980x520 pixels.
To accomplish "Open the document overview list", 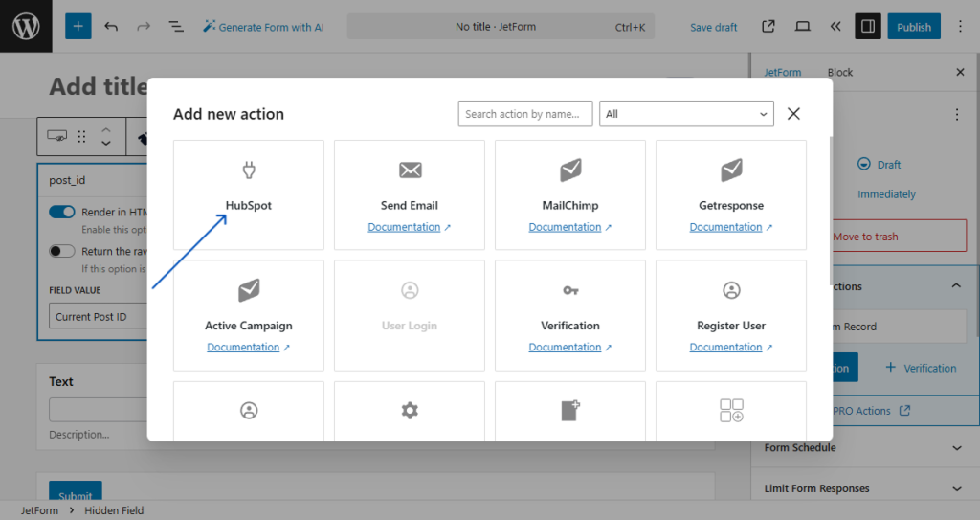I will (x=176, y=26).
